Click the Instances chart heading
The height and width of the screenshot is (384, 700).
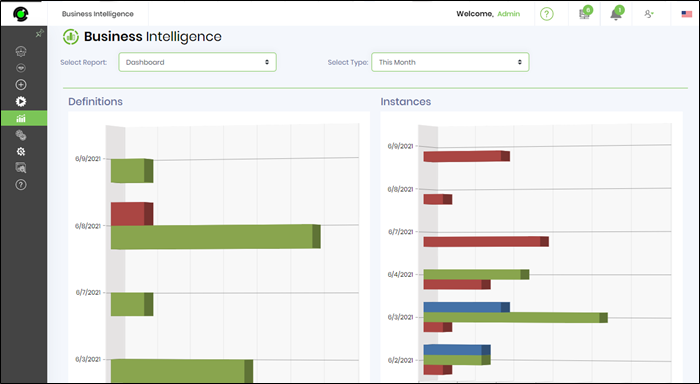point(405,101)
